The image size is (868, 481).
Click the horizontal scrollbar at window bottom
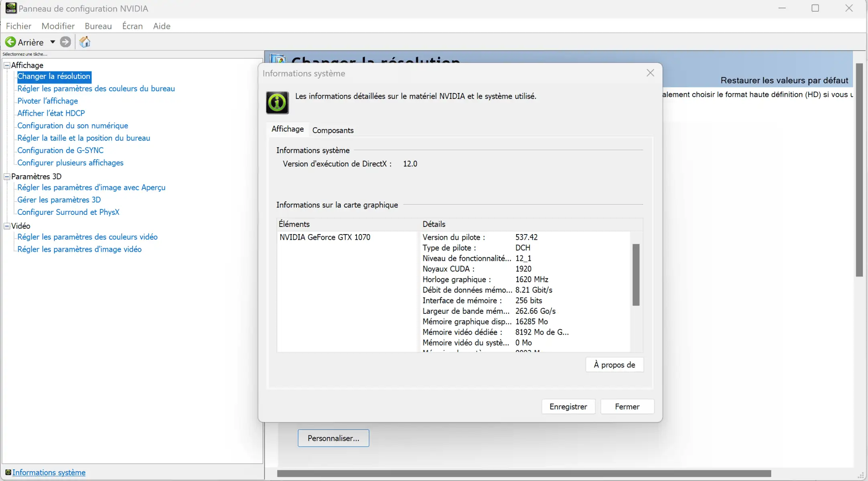click(524, 473)
